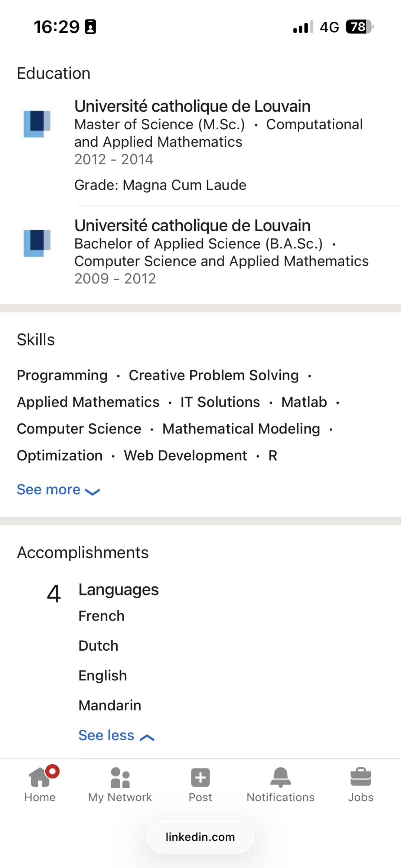401x868 pixels.
Task: Tap the Bachelor's degree university logo
Action: coord(37,243)
